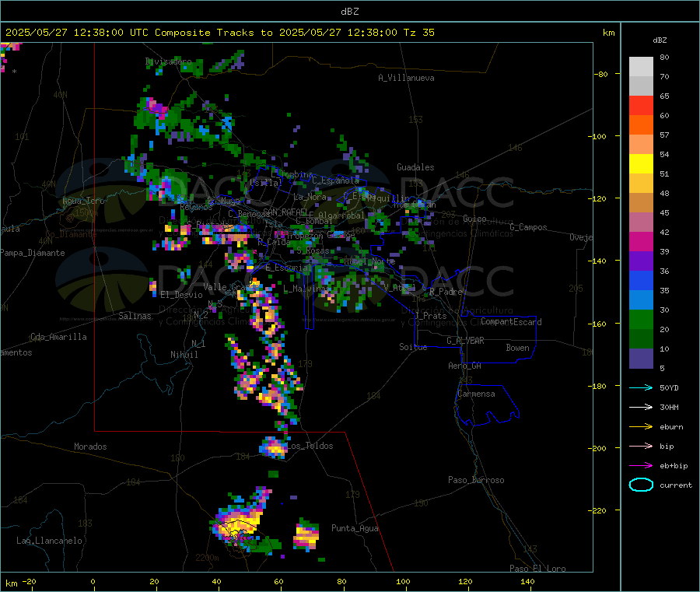Image resolution: width=700 pixels, height=592 pixels.
Task: Click the yellow eburn arrow in legend
Action: pos(641,426)
